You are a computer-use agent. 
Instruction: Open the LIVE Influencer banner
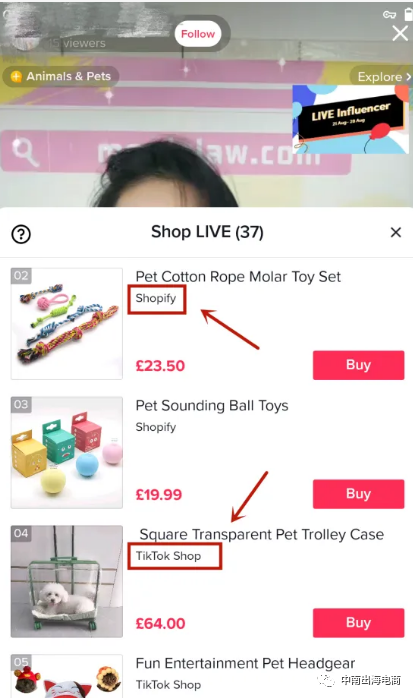point(350,119)
